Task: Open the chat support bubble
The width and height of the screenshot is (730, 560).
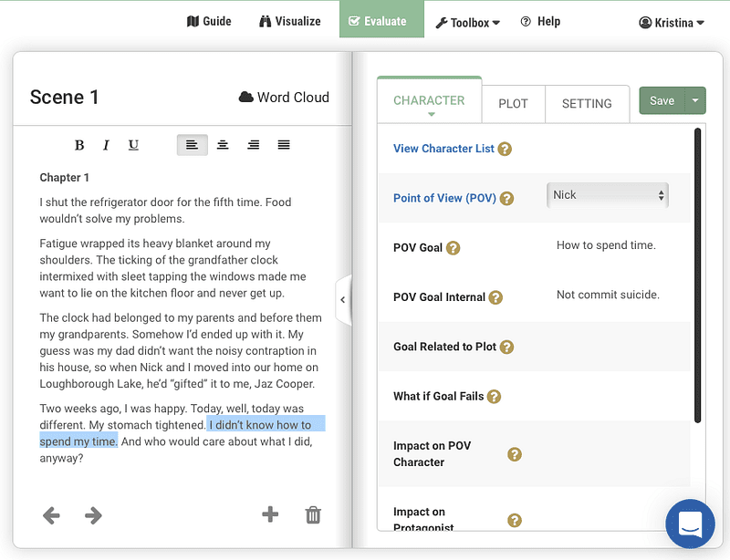Action: [x=690, y=524]
